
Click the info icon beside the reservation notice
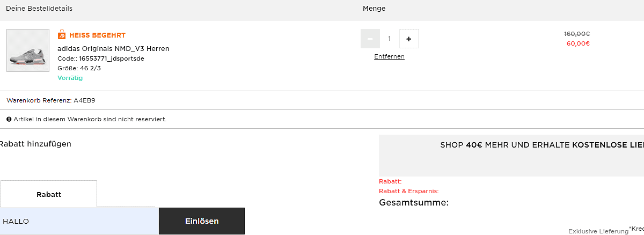tap(9, 119)
